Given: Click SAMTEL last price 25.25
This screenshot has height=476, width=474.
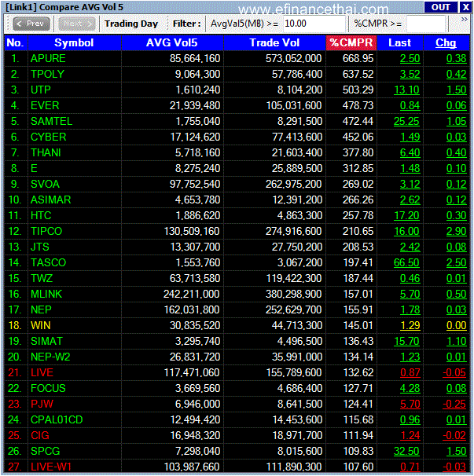Looking at the screenshot, I should pyautogui.click(x=406, y=122).
